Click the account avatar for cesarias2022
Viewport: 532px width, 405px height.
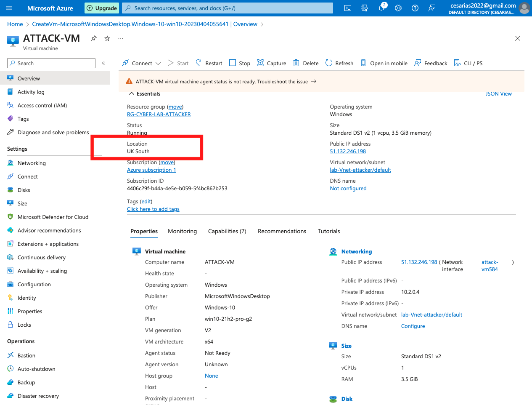[524, 8]
